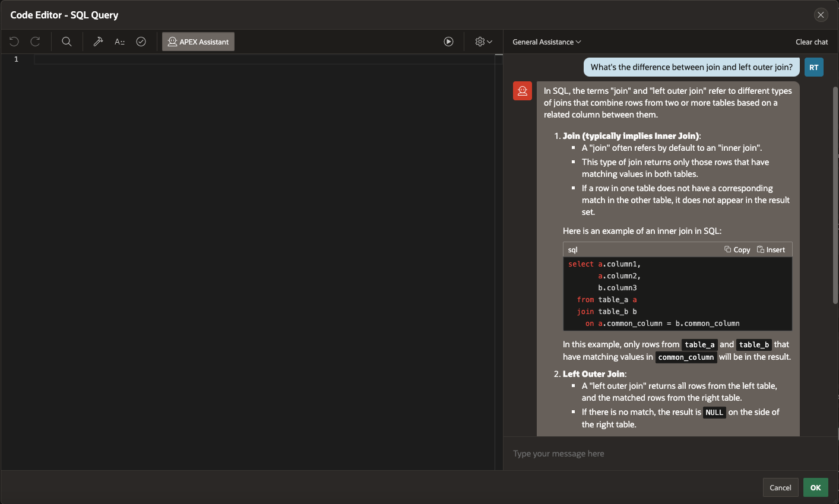Image resolution: width=839 pixels, height=504 pixels.
Task: Click the Undo icon in toolbar
Action: pos(14,42)
